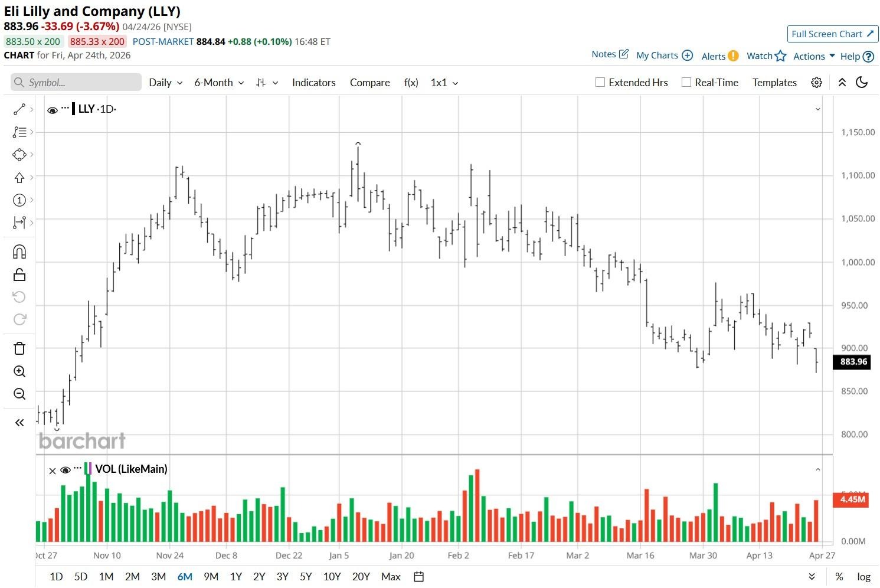This screenshot has height=588, width=880.
Task: Collapse the volume pane chevron
Action: pyautogui.click(x=818, y=470)
